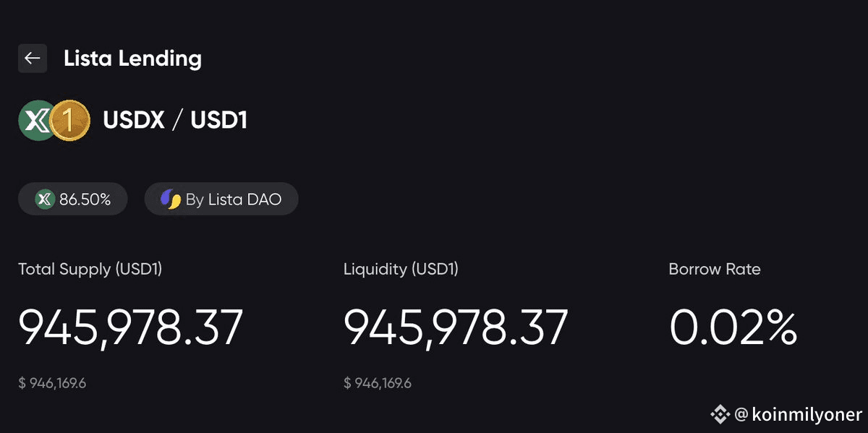Screen dimensions: 868x433
Task: Click the small USDX icon in the 86.50% badge
Action: coord(45,200)
